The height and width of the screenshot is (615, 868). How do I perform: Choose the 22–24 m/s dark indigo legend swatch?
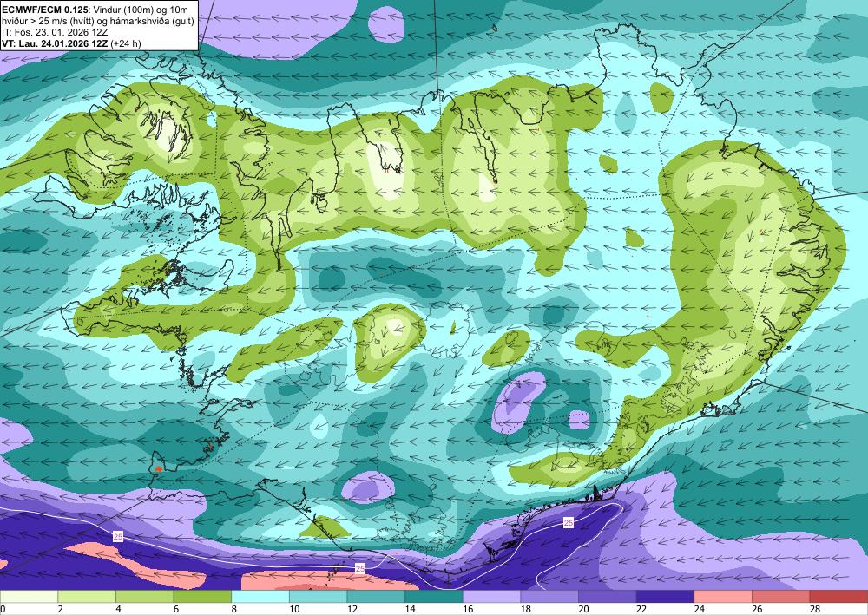(x=666, y=597)
